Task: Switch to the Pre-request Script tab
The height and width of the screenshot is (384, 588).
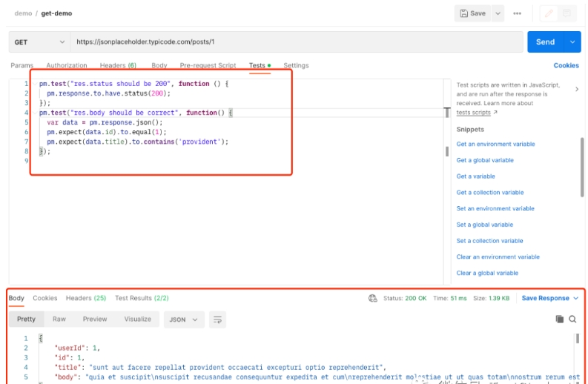Action: (208, 65)
